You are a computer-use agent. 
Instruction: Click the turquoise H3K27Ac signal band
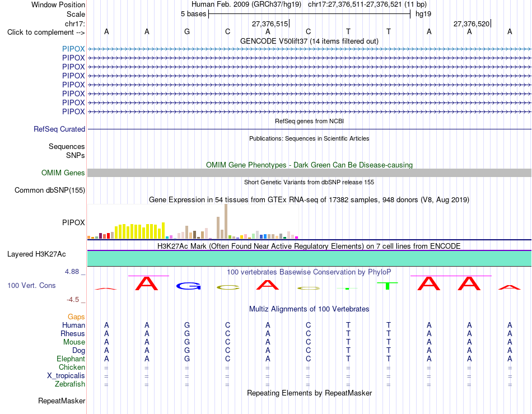point(310,258)
